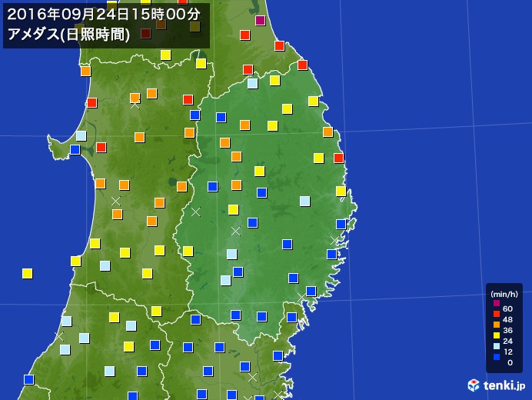
Task: Select the isolated yellow marker in the sea
Action: 27,273
